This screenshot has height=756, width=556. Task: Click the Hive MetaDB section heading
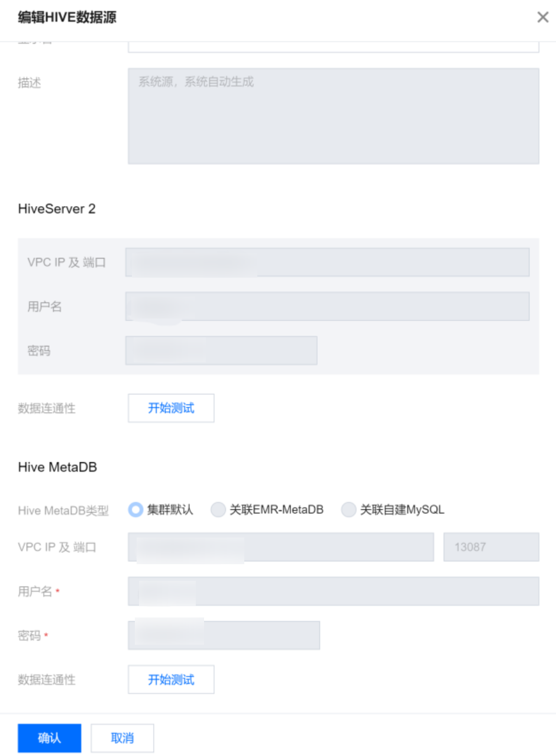(57, 467)
